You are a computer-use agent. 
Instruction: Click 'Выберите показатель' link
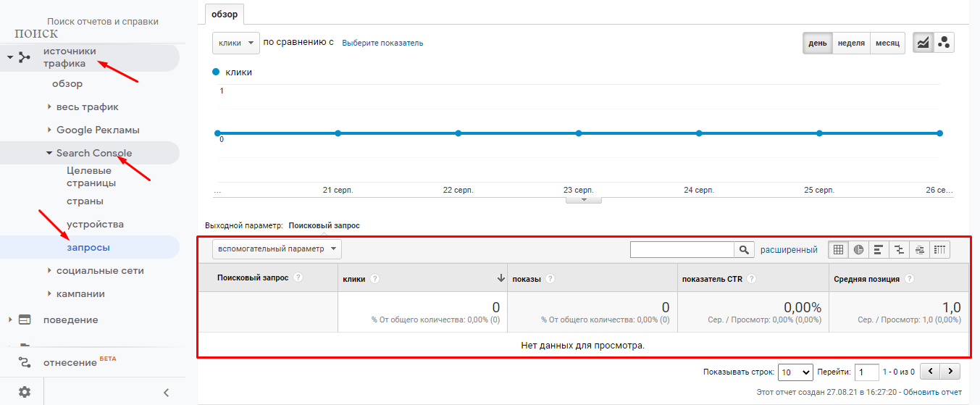pyautogui.click(x=382, y=43)
